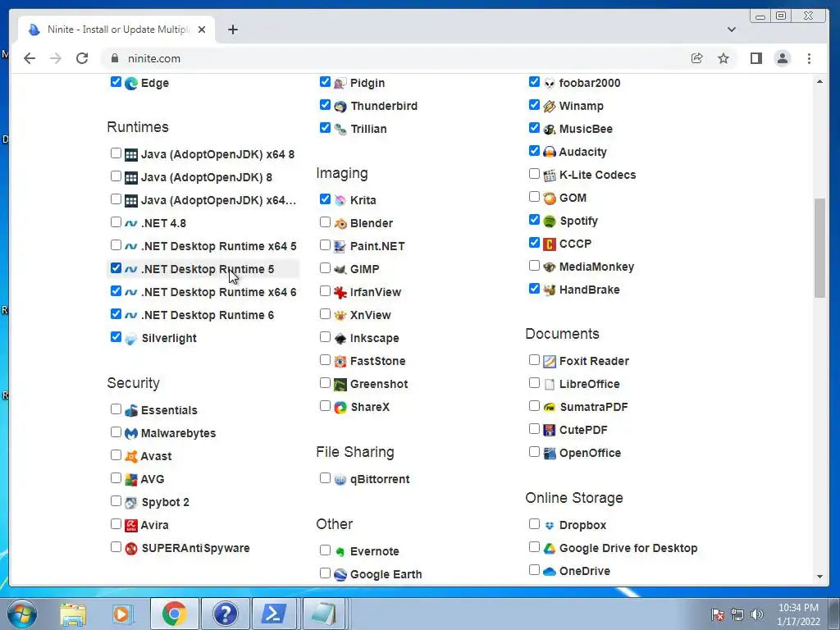Click the MediaMonkey label

click(x=597, y=267)
